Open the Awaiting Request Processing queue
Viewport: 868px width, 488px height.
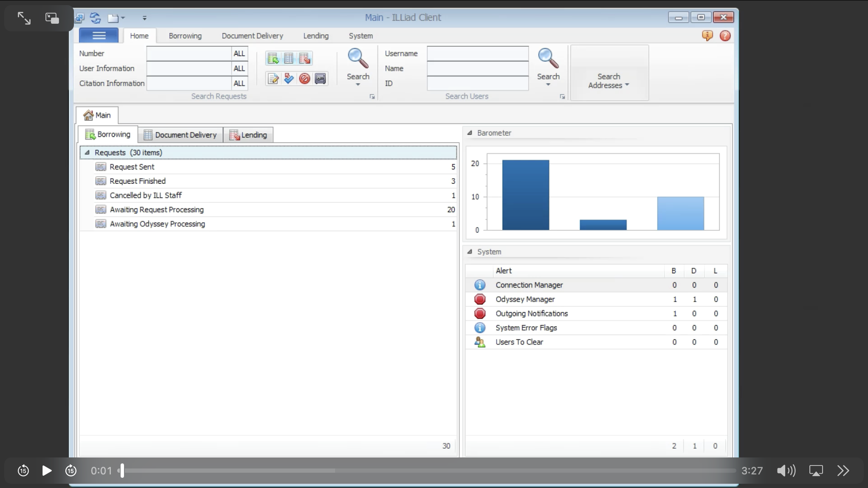click(x=157, y=210)
